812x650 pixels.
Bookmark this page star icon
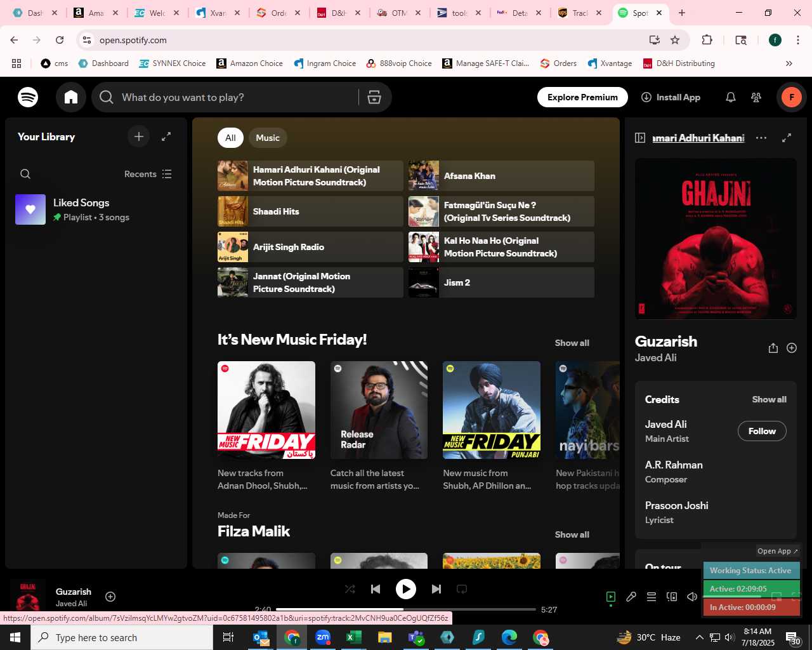675,40
